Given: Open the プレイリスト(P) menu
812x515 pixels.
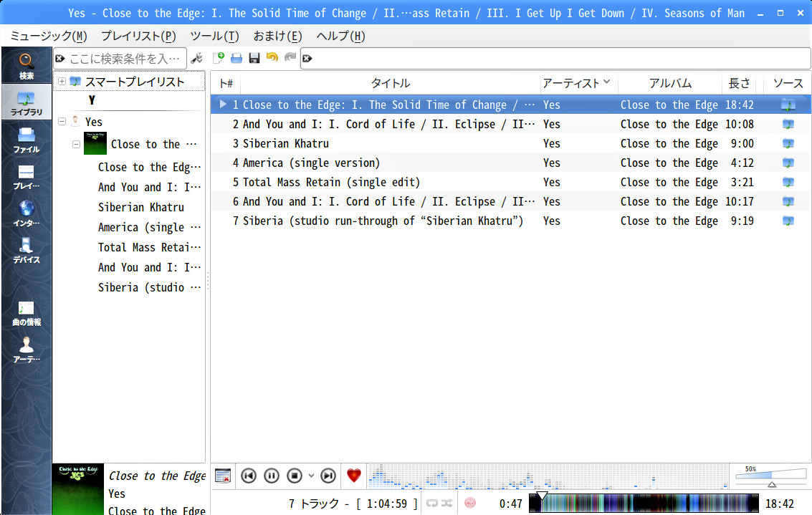Looking at the screenshot, I should pos(138,37).
